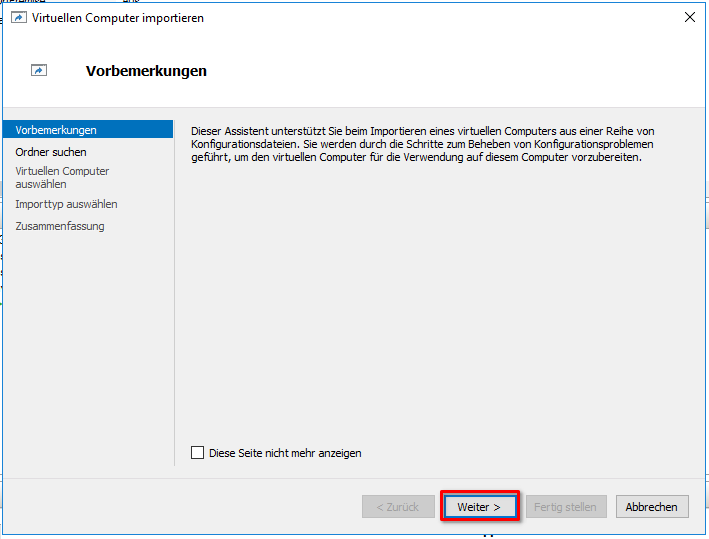Click the Dieser Assistent unterstützt description paragraph
The image size is (709, 539).
coord(420,145)
